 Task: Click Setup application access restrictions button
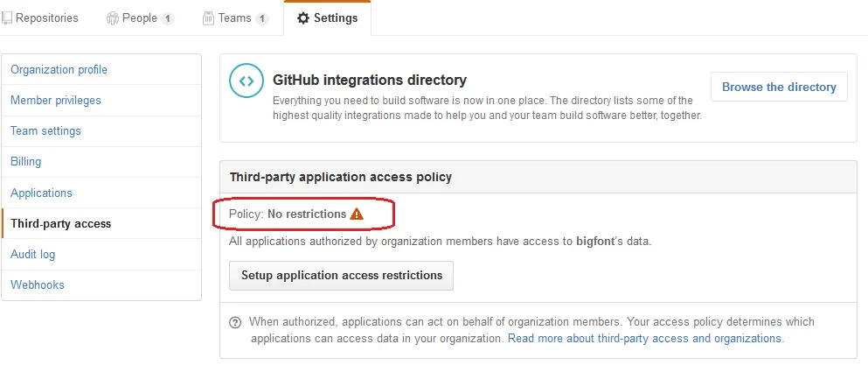click(341, 275)
